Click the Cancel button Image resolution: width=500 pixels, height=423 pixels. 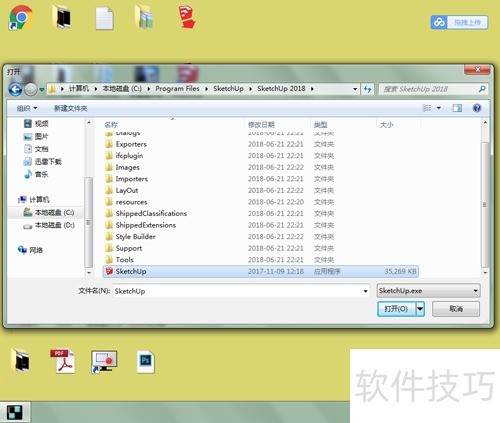pyautogui.click(x=456, y=309)
